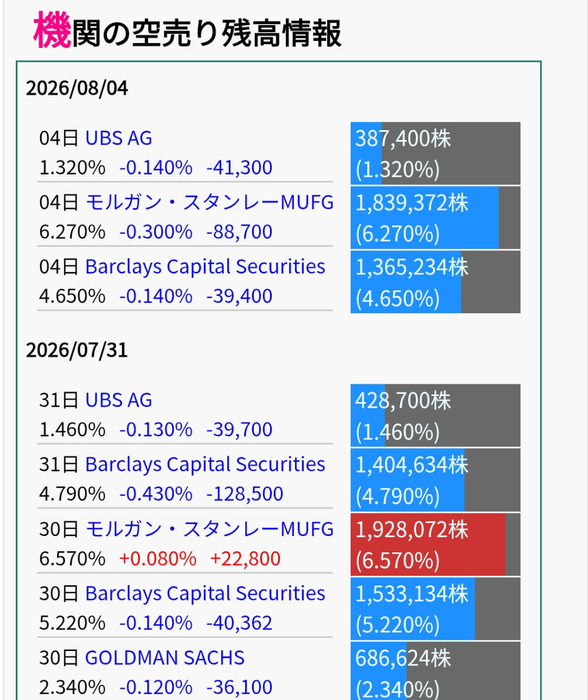Open モルガン・スタンレーMUFG link dated 30日
The width and height of the screenshot is (588, 700).
(x=209, y=529)
